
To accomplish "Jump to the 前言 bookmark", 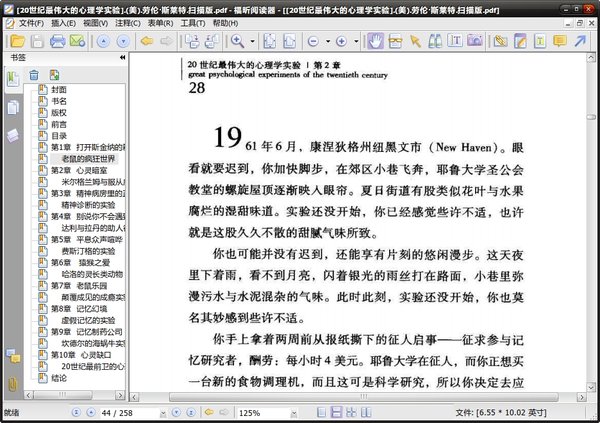I will tap(59, 125).
